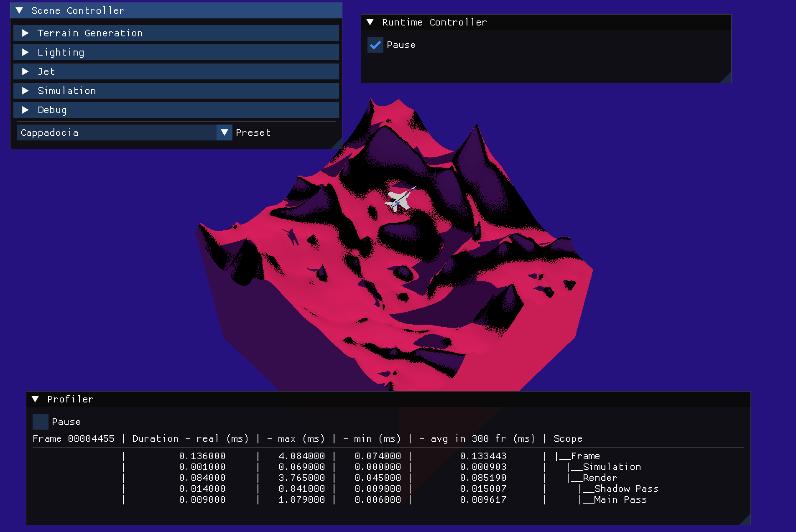Expand the Terrain Generation section
This screenshot has height=532, width=796.
click(x=90, y=33)
